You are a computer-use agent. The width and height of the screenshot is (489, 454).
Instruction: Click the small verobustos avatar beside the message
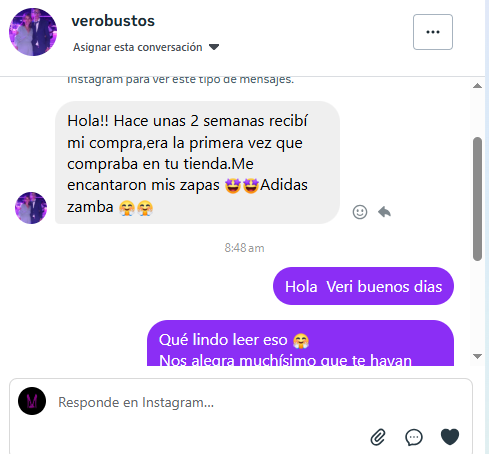[x=31, y=208]
